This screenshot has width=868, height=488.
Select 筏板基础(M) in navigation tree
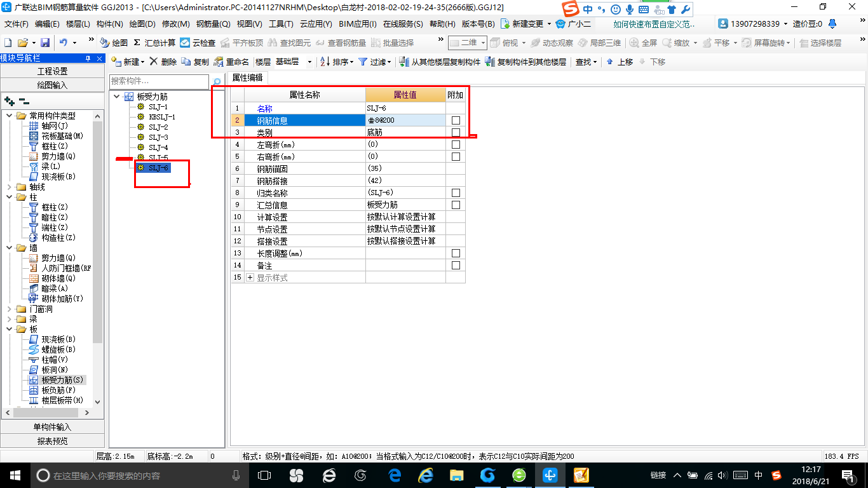click(56, 136)
